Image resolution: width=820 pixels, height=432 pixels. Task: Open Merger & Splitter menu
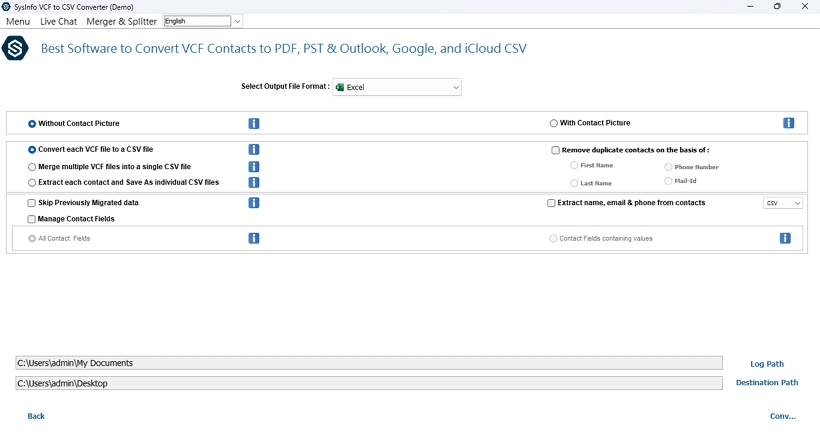(121, 21)
